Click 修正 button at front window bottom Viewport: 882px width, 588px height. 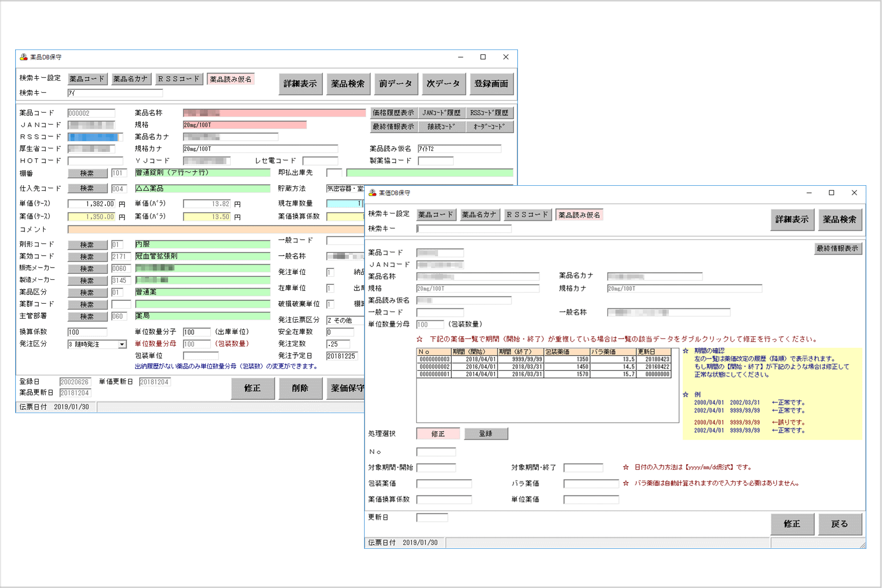[x=792, y=524]
